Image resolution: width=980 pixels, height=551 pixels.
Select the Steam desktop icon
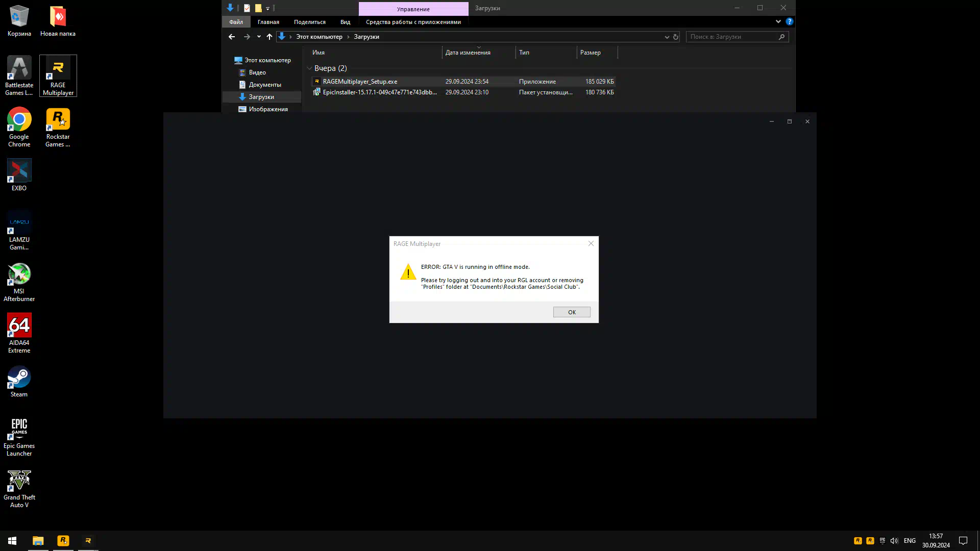click(x=19, y=381)
